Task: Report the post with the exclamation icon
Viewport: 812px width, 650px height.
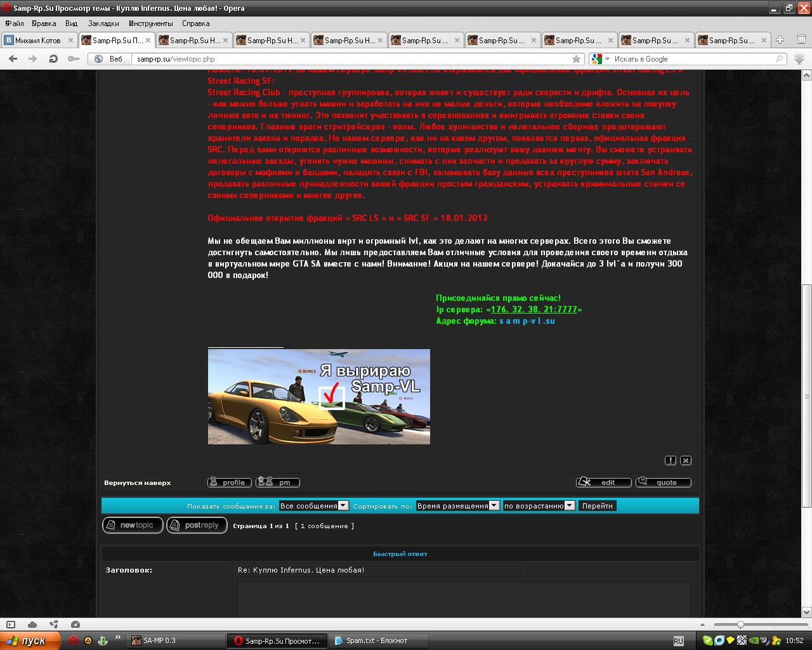Action: point(671,460)
